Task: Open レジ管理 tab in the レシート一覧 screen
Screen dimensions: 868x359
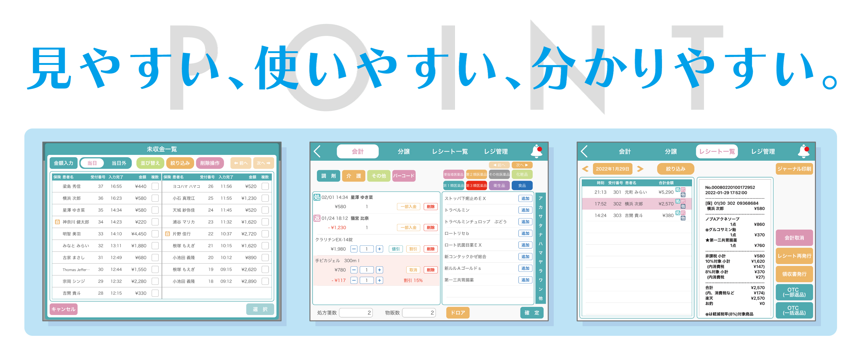Action: pyautogui.click(x=763, y=151)
